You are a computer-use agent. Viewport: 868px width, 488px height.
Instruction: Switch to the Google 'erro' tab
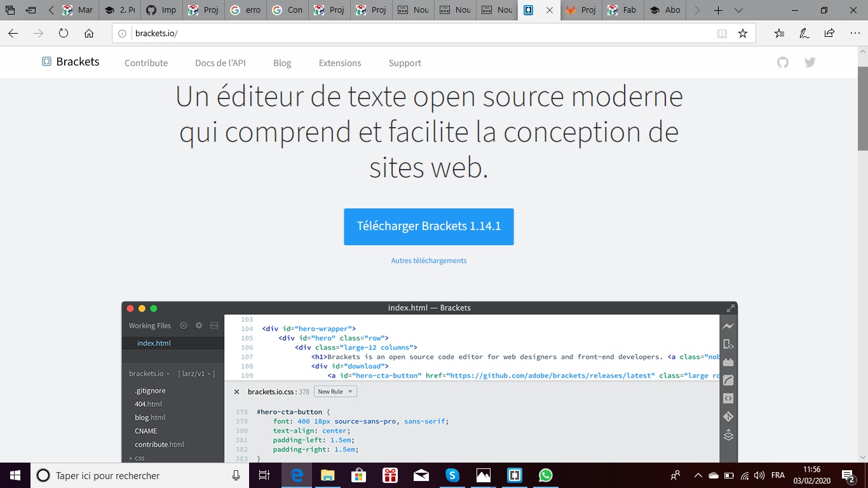pyautogui.click(x=246, y=10)
